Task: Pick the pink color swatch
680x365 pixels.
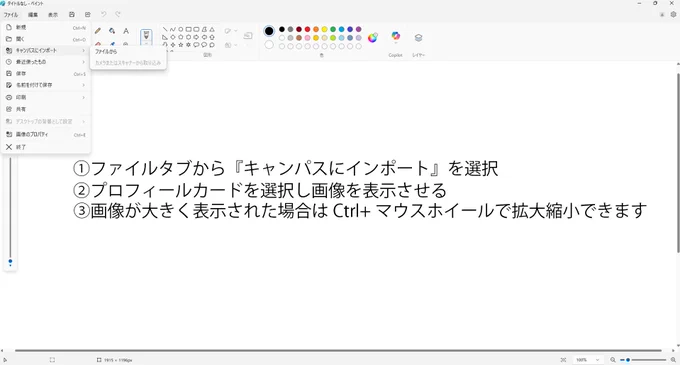Action: coord(307,38)
